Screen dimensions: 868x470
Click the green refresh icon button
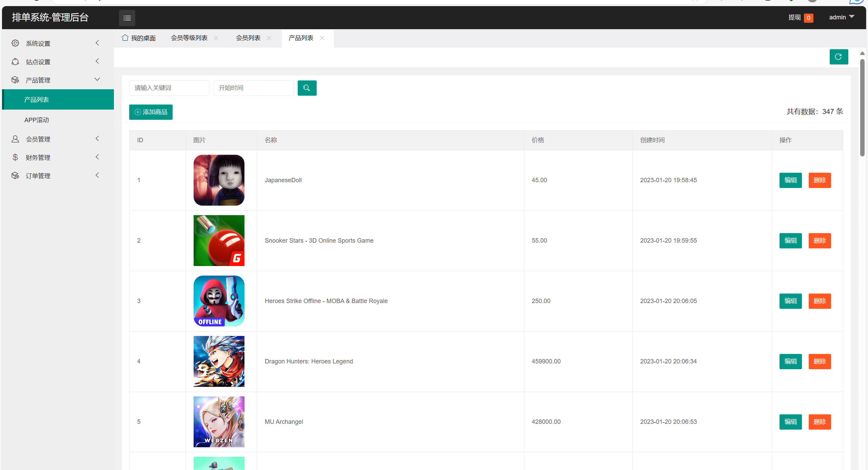pyautogui.click(x=839, y=57)
